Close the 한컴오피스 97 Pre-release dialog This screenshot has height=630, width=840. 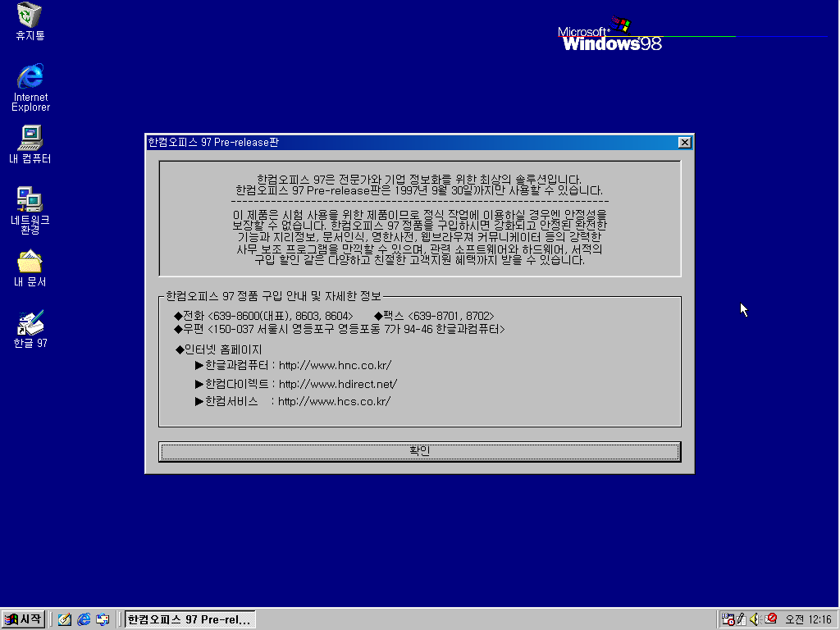click(684, 143)
